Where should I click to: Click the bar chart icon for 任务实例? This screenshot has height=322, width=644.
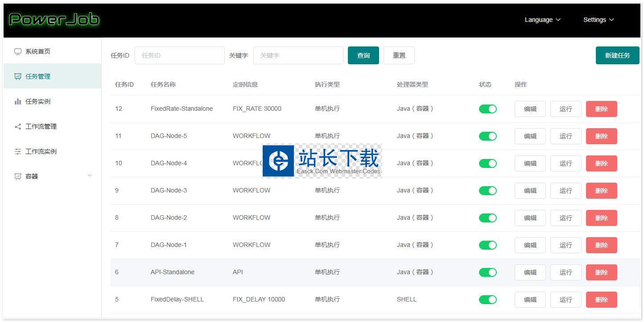18,101
